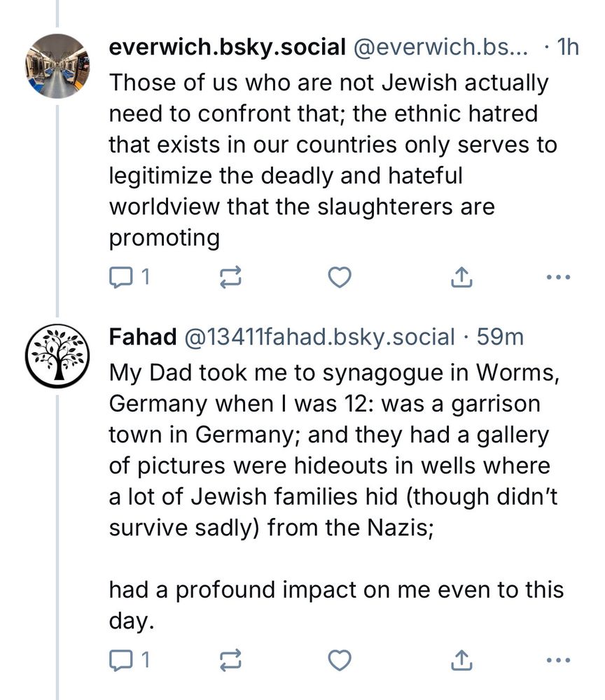Image resolution: width=605 pixels, height=700 pixels.
Task: Click the 59m timestamp on Fahad's post
Action: 499,337
